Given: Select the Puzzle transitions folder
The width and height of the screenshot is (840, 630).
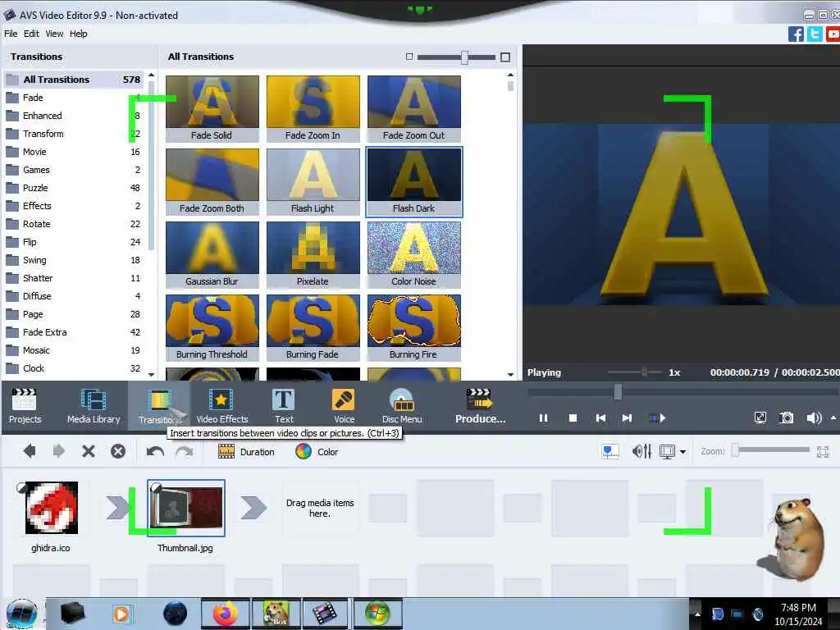Looking at the screenshot, I should [74, 188].
